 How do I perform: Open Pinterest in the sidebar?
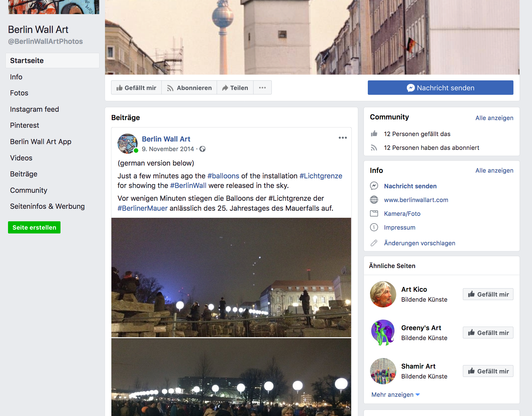click(25, 125)
